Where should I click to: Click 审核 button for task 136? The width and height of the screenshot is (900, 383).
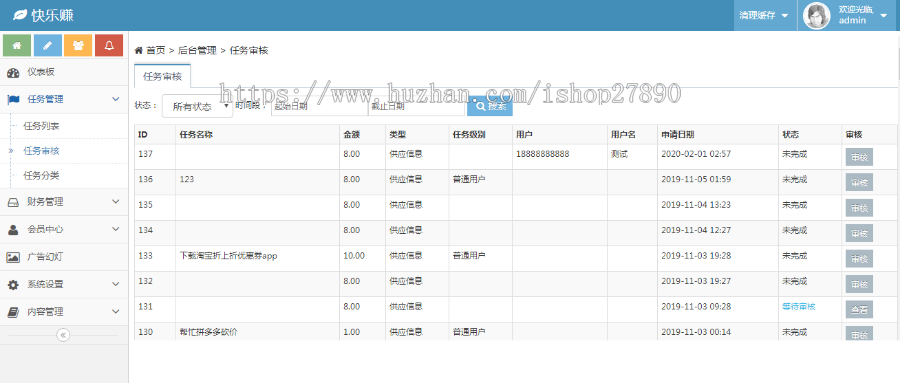point(859,183)
